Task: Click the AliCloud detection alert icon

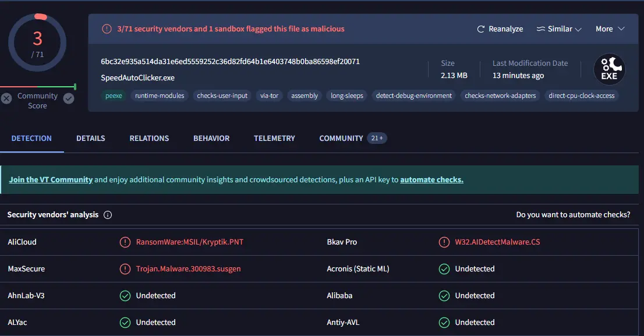Action: (x=125, y=242)
